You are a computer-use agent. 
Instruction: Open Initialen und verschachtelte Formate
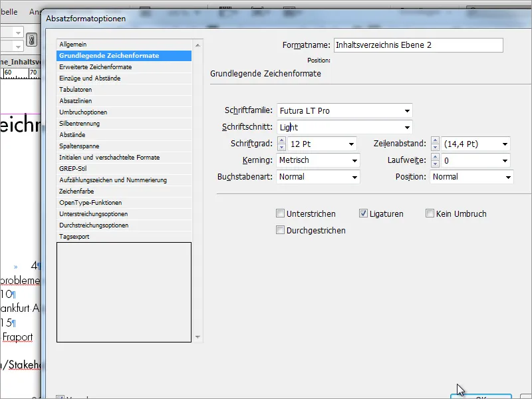[124, 158]
